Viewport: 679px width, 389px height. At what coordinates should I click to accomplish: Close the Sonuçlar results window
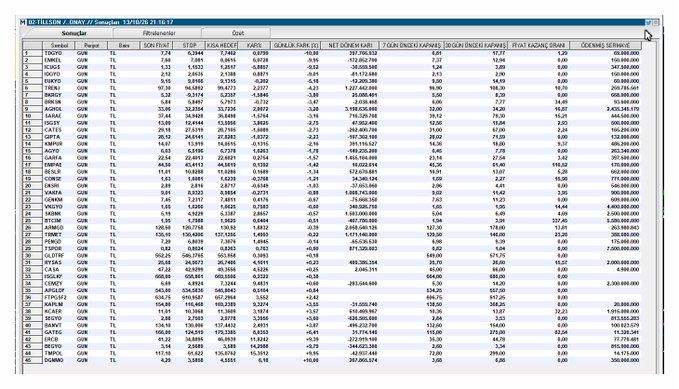[655, 22]
